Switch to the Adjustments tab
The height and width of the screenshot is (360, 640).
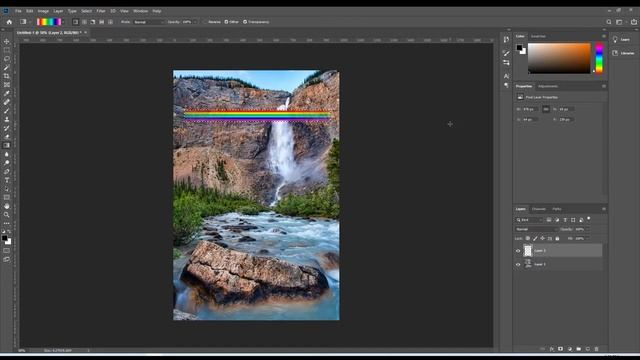point(548,87)
